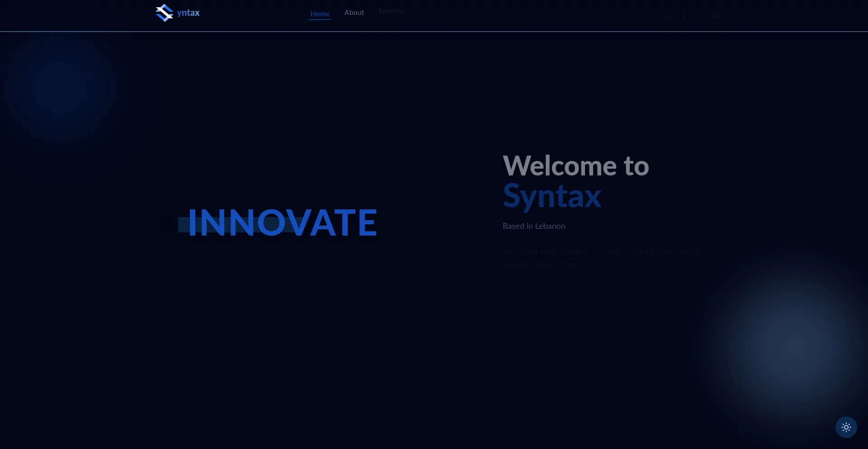
Task: Open the WhatsApp social icon
Action: pos(668,15)
